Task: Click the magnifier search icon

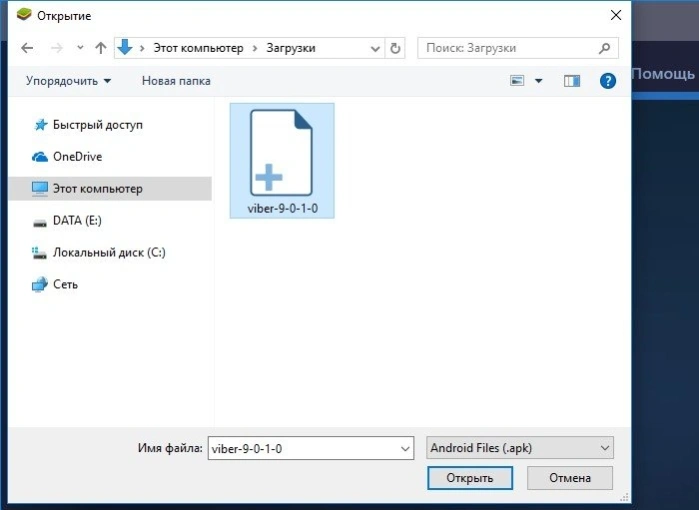Action: pos(604,48)
